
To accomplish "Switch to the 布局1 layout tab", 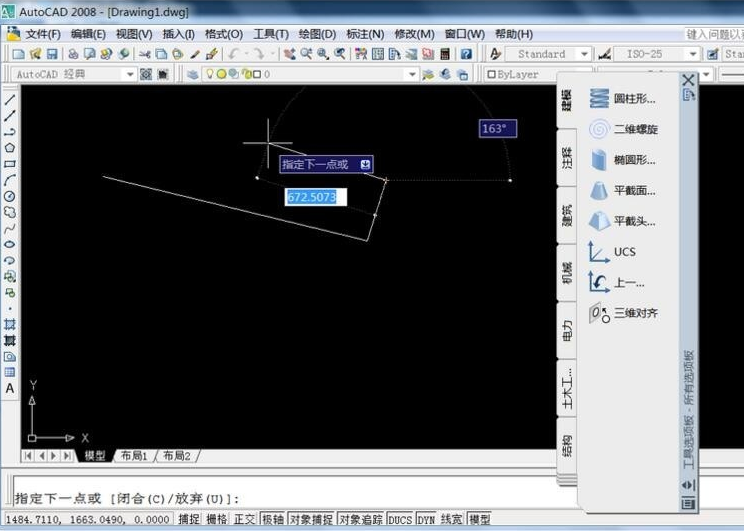I will coord(134,456).
